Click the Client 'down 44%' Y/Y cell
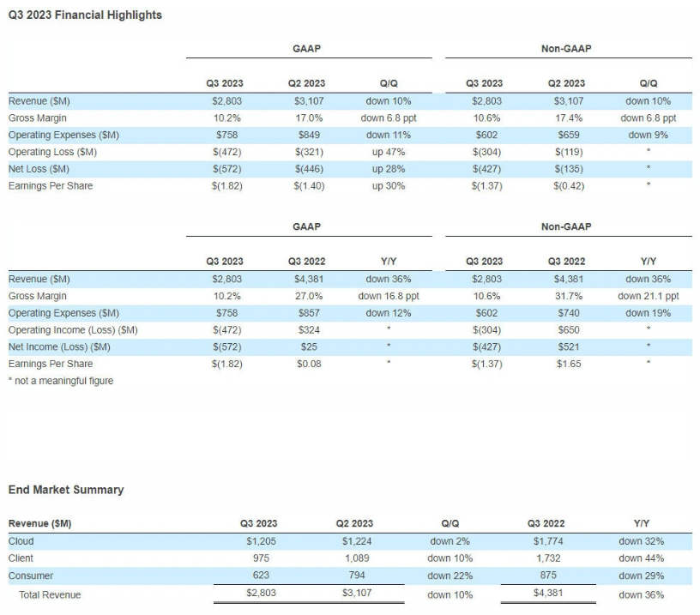The image size is (700, 615). (x=642, y=558)
